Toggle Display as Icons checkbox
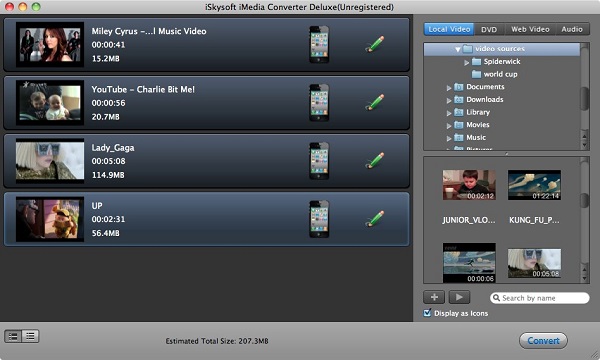Viewport: 600px width, 360px height. point(427,313)
